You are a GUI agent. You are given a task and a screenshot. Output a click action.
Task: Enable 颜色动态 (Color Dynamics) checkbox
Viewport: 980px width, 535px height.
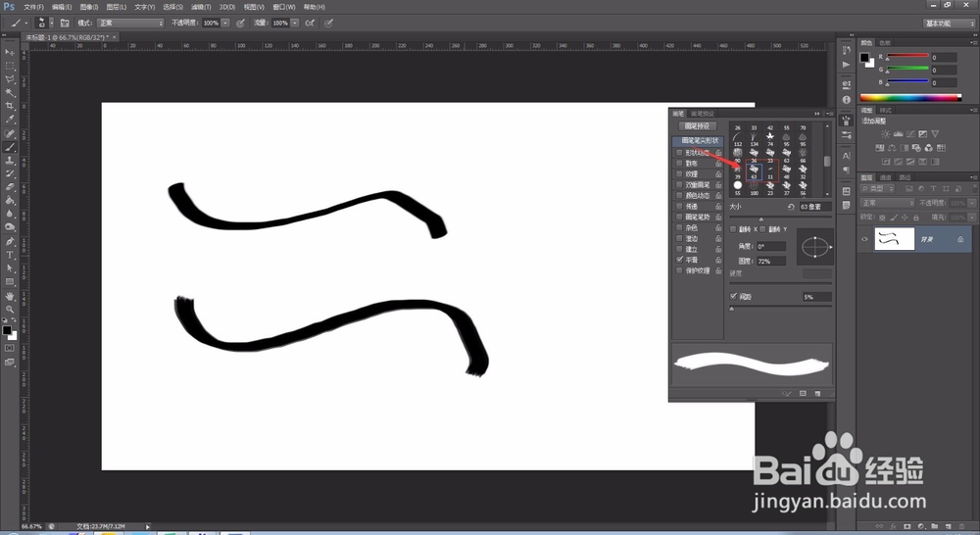tap(679, 195)
